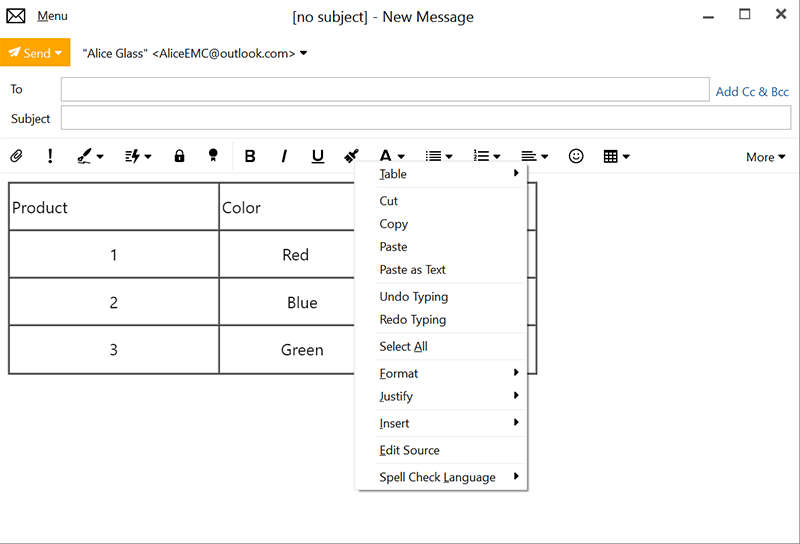This screenshot has width=800, height=544.
Task: Open the quick text lightning tool
Action: [133, 156]
